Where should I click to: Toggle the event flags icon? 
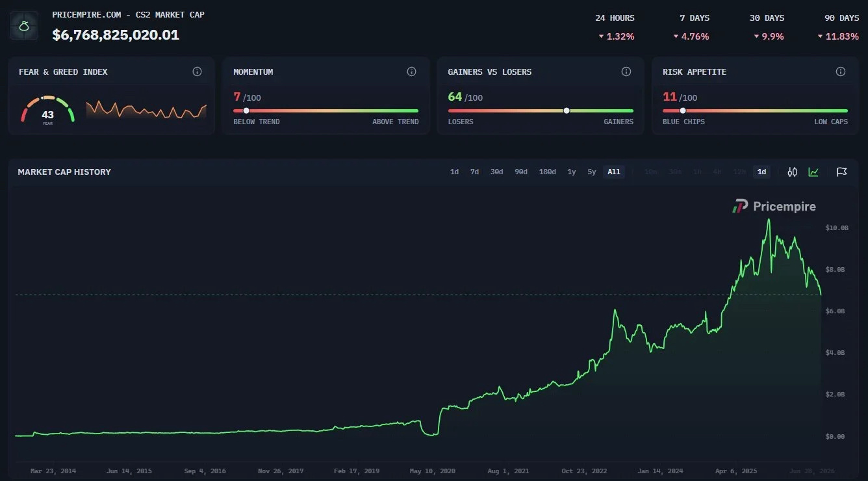click(841, 172)
